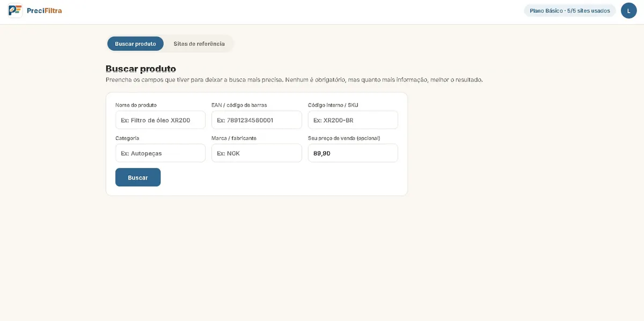Click the "Preencha os campos" description text
The image size is (644, 321).
(294, 80)
